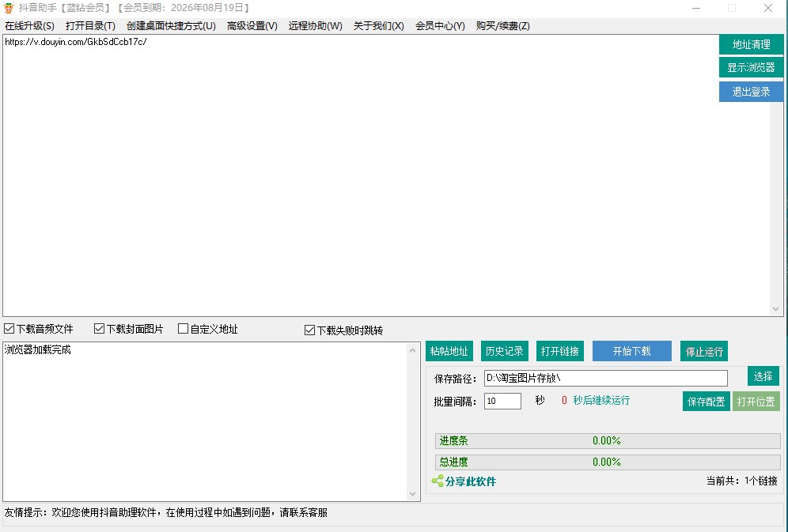Start download with 开始下载 button

pyautogui.click(x=631, y=351)
